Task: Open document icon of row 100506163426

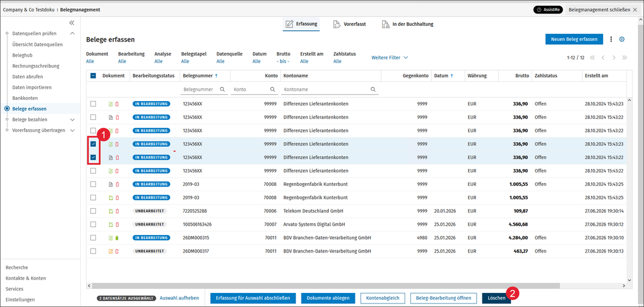Action: point(111,225)
